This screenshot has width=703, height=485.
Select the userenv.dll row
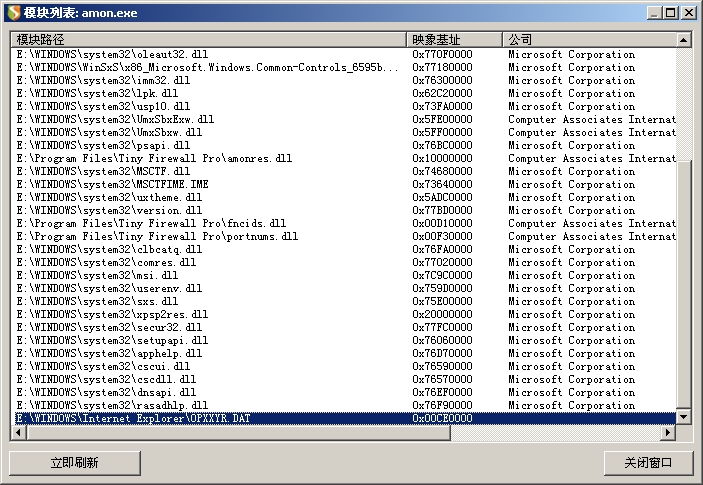[344, 288]
